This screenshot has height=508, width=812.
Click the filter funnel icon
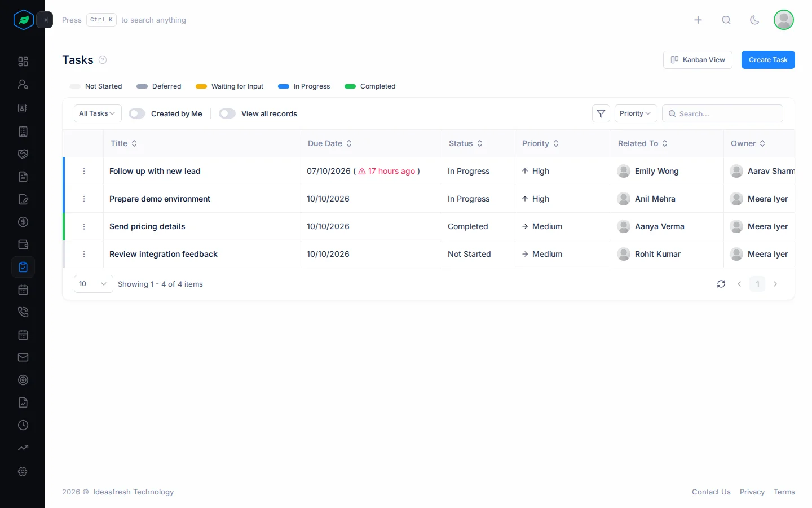click(x=601, y=113)
